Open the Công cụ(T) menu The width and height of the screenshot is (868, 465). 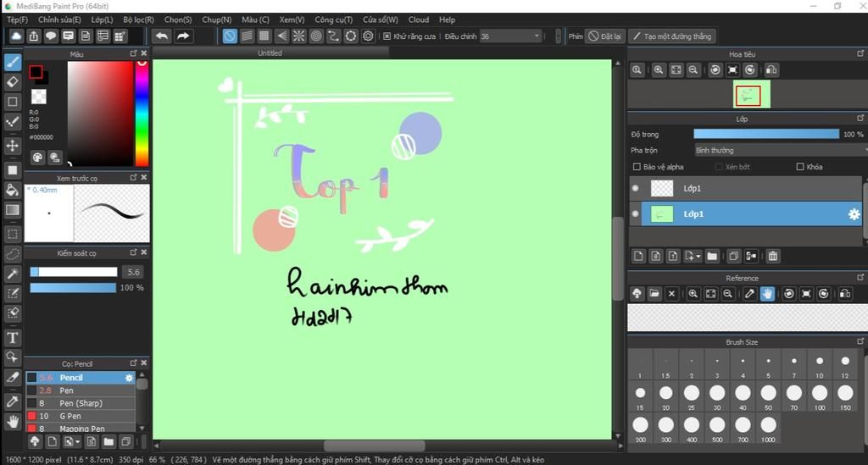(333, 19)
